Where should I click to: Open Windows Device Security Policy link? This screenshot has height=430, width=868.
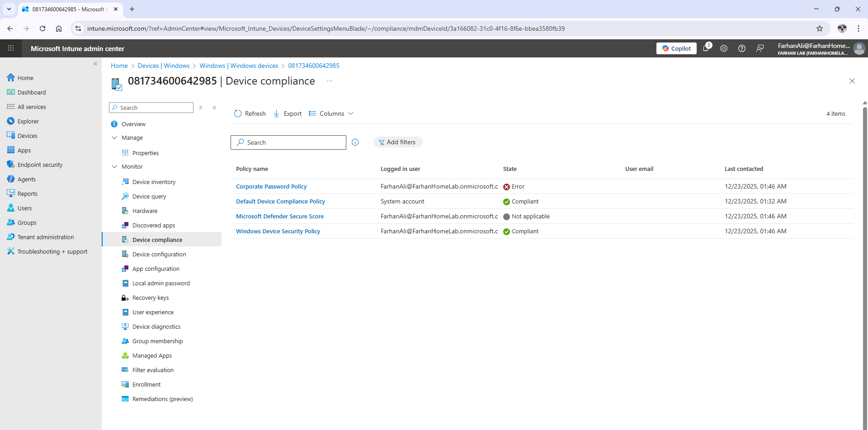[x=278, y=231]
